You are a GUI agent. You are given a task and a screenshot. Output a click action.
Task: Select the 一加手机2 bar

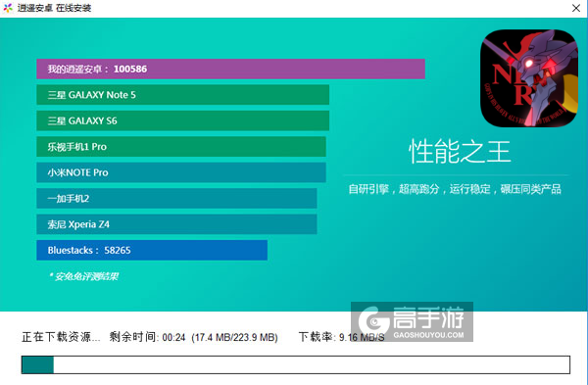pos(176,198)
